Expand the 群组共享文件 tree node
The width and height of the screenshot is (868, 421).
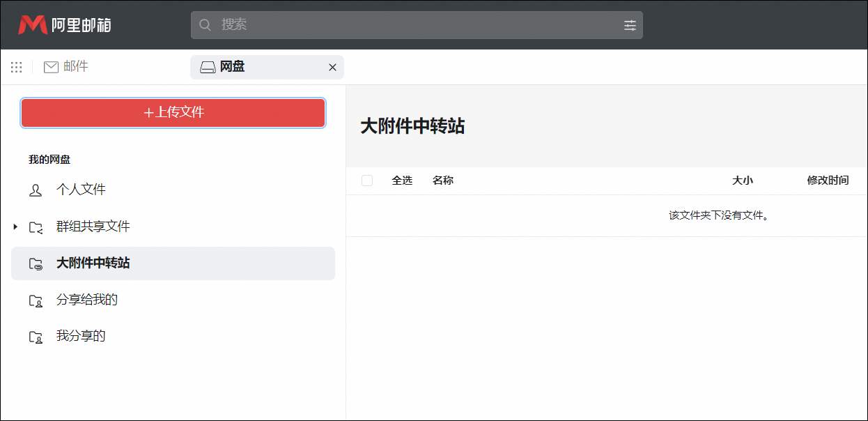[15, 227]
